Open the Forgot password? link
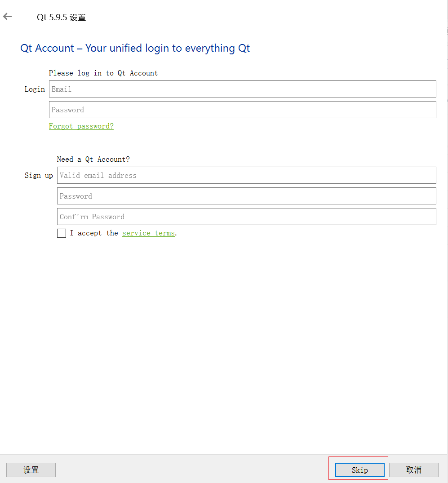 [x=81, y=126]
